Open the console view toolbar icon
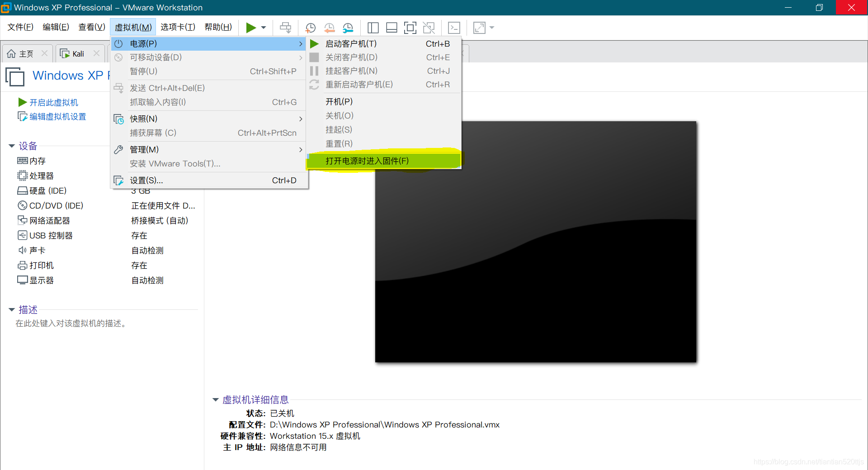 click(x=454, y=28)
